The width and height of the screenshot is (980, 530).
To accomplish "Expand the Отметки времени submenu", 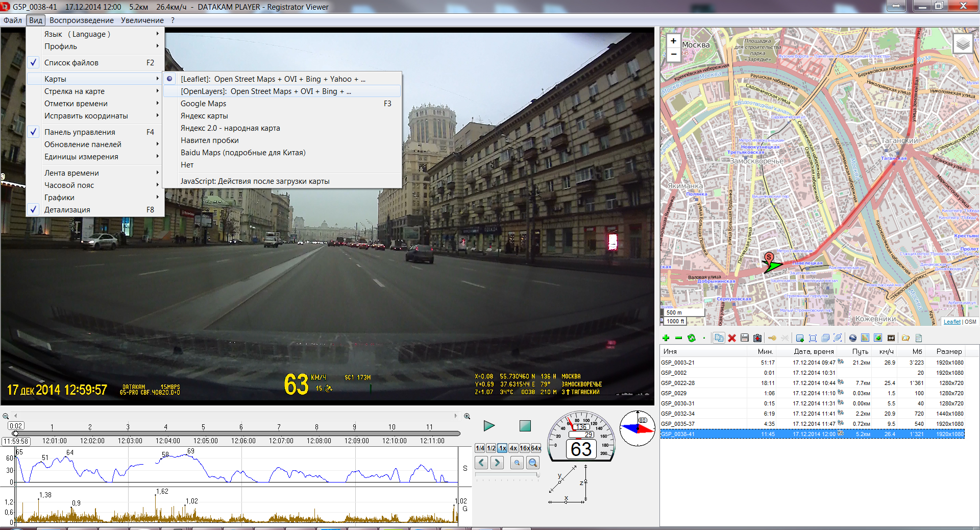I will pos(95,104).
